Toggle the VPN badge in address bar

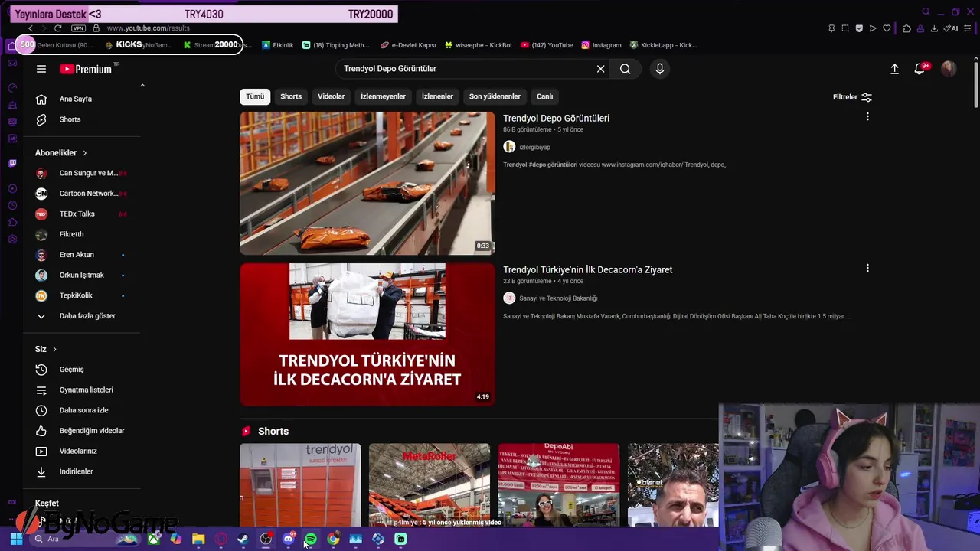pos(78,28)
